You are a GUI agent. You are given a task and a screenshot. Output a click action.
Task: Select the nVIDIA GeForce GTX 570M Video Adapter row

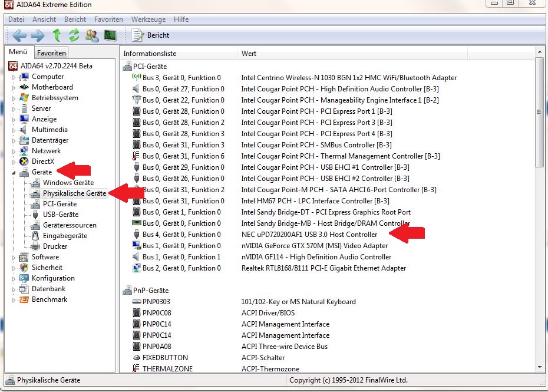tap(315, 246)
